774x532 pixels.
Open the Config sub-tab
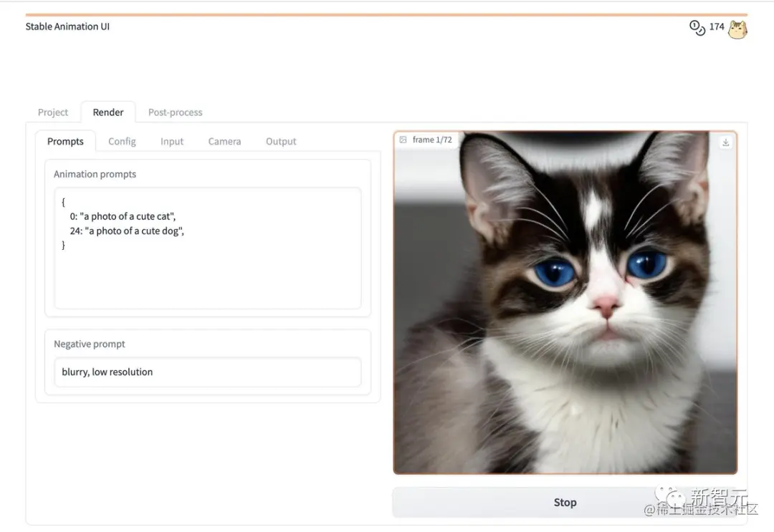pos(122,142)
